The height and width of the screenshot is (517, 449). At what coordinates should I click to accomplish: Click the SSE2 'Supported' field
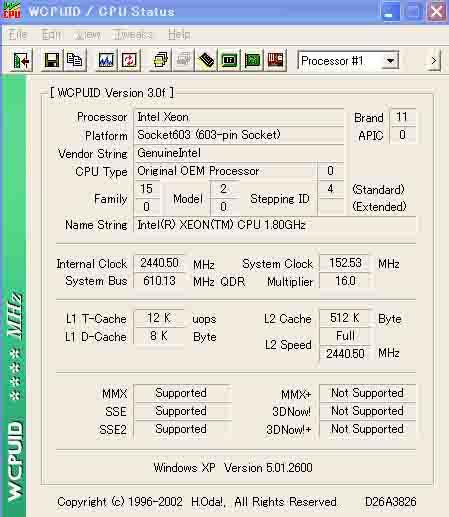[x=182, y=429]
